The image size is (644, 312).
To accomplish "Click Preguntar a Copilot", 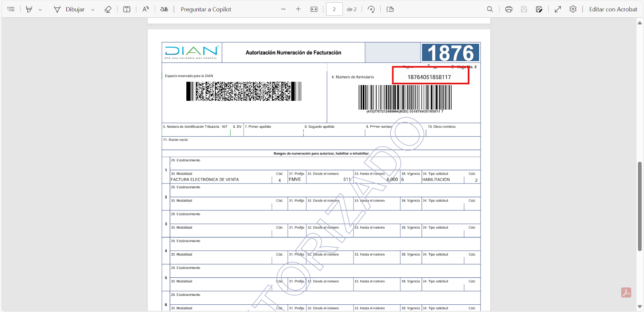I will 206,9.
